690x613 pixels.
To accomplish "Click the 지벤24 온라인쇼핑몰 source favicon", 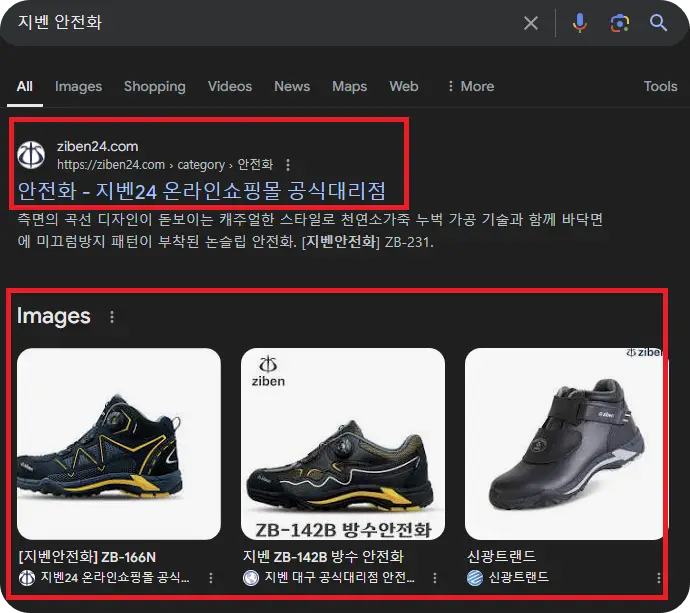I will click(x=27, y=578).
